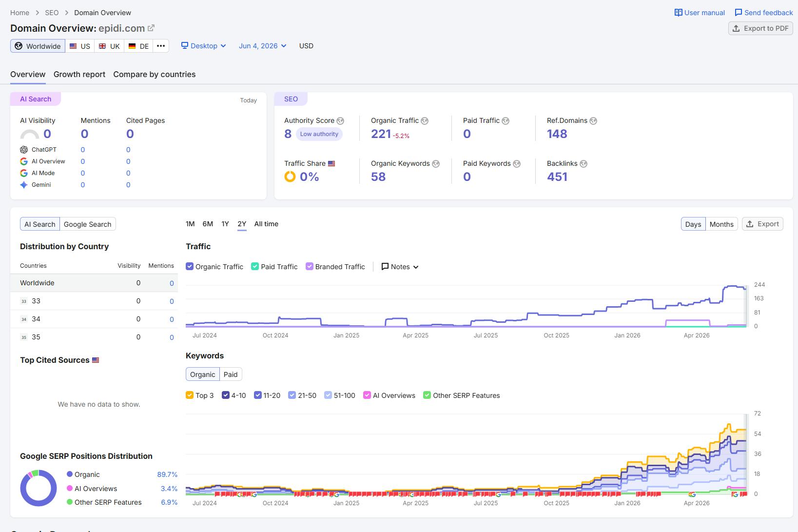This screenshot has width=798, height=532.
Task: Open Ref.Domains value 148
Action: 557,134
